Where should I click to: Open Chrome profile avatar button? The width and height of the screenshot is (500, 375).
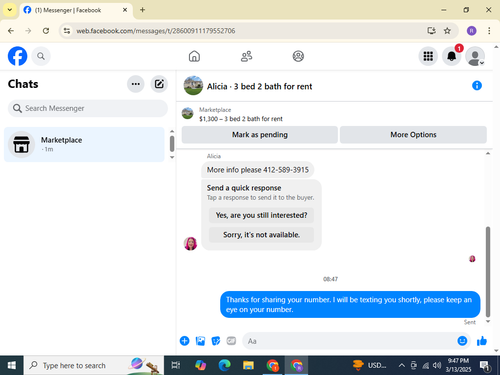click(471, 31)
